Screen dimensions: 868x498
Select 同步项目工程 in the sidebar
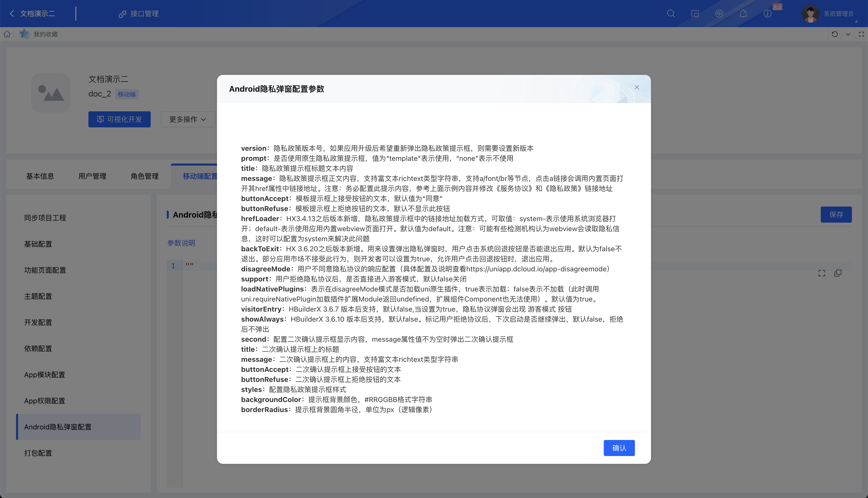78,218
